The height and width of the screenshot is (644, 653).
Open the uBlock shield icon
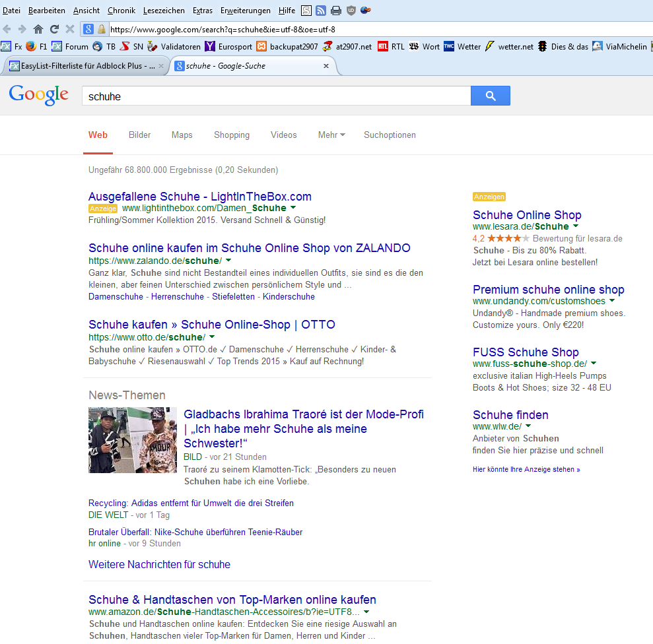tap(351, 11)
